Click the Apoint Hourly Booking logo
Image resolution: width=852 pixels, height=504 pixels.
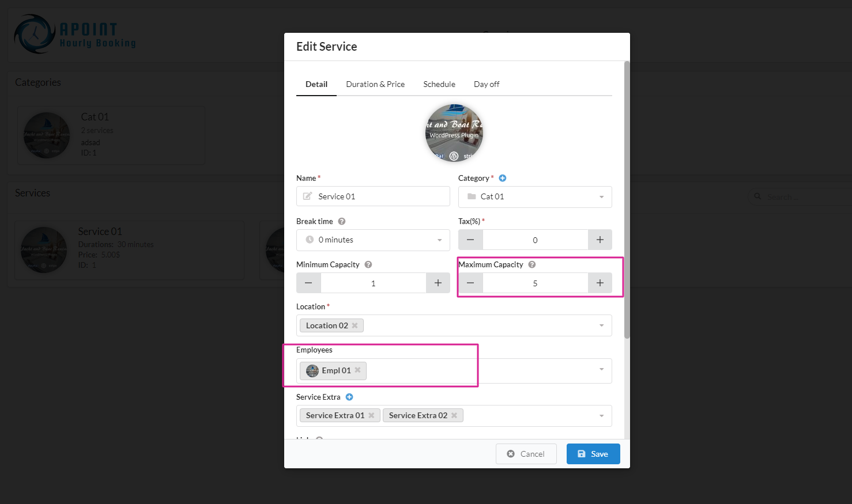(x=75, y=35)
